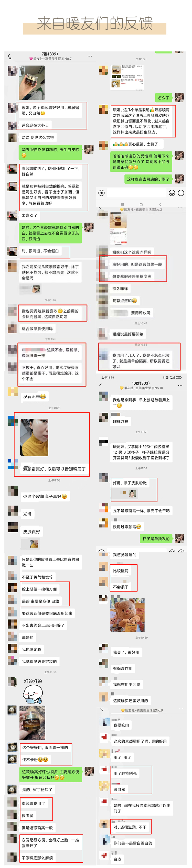Tap the Android home navigation button
The image size is (192, 868).
click(x=141, y=205)
